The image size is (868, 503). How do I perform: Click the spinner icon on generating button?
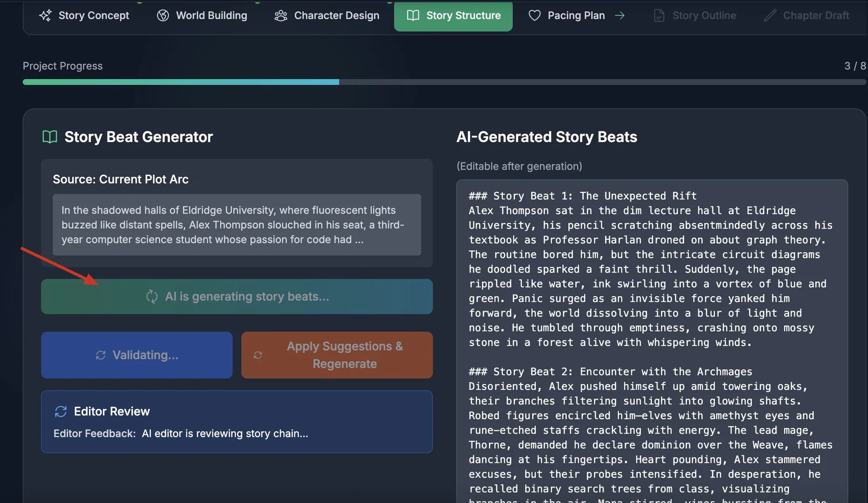pyautogui.click(x=152, y=296)
